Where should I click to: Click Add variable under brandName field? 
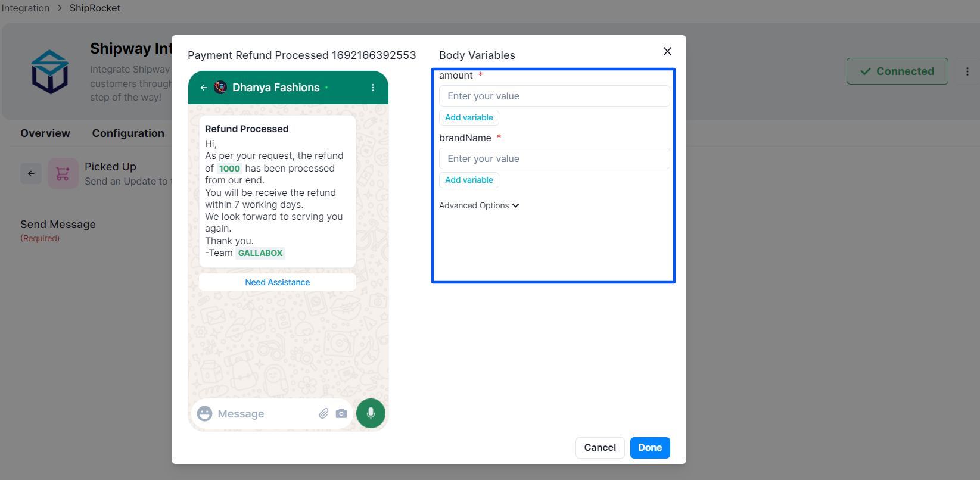click(x=469, y=180)
